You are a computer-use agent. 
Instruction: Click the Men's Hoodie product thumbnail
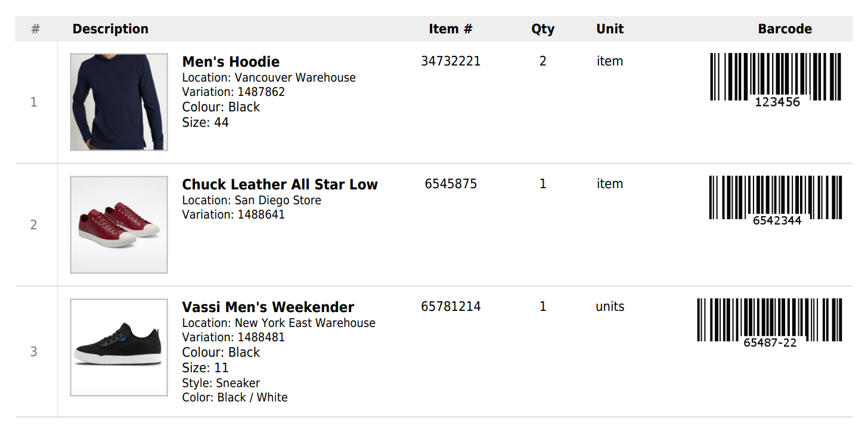pyautogui.click(x=119, y=102)
